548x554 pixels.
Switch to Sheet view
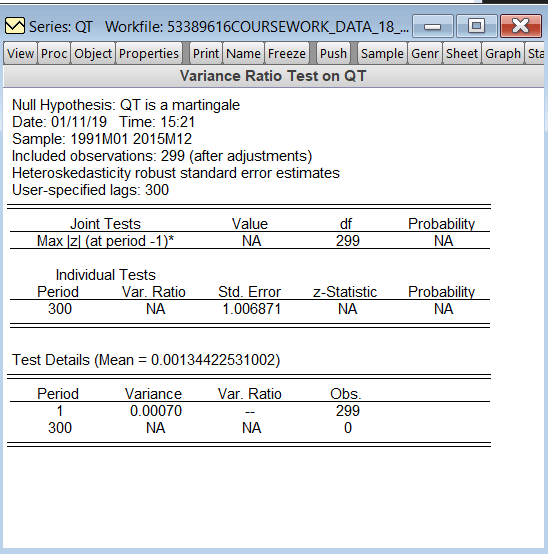462,54
